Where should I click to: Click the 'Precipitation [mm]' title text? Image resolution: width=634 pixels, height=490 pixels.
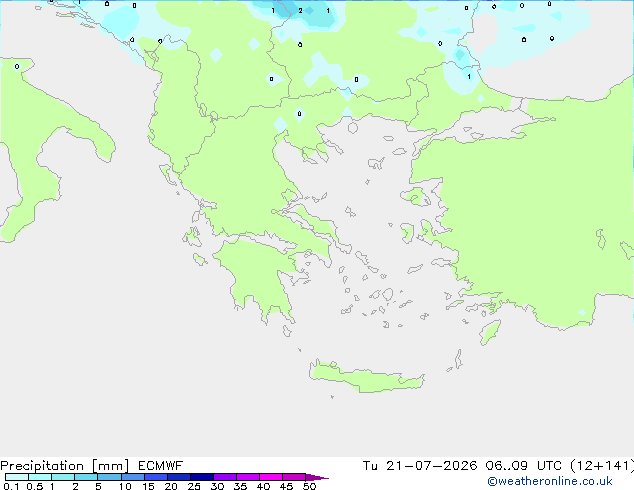65,466
